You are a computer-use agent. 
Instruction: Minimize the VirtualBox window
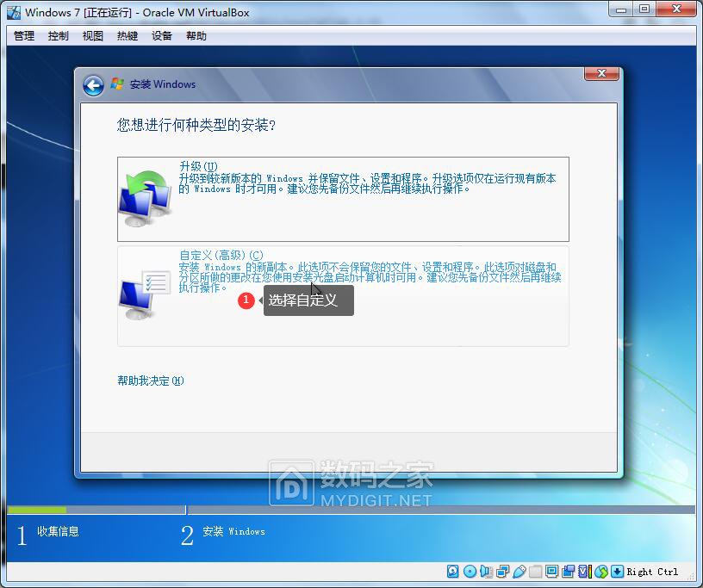coord(621,9)
